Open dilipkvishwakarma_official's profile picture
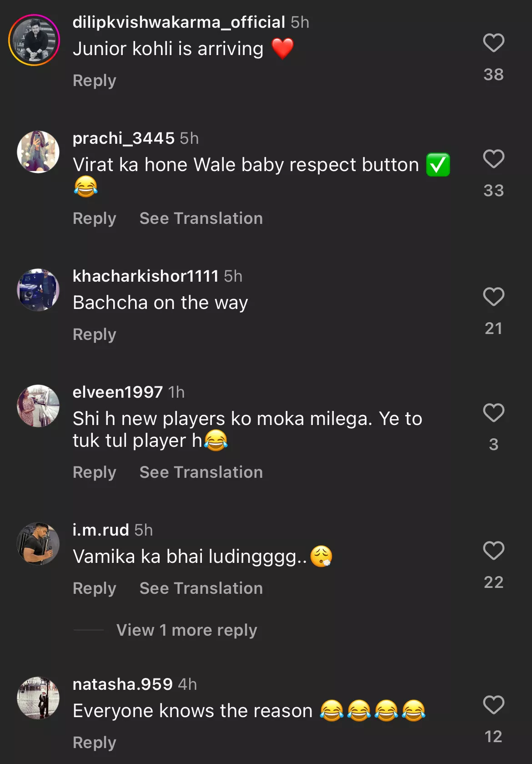 coord(34,40)
